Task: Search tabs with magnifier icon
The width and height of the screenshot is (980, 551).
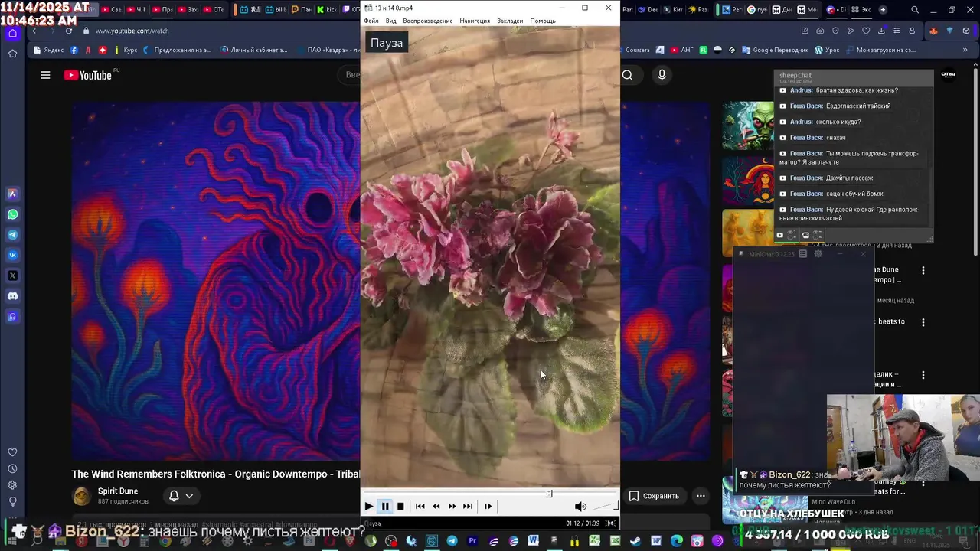Action: coord(915,10)
